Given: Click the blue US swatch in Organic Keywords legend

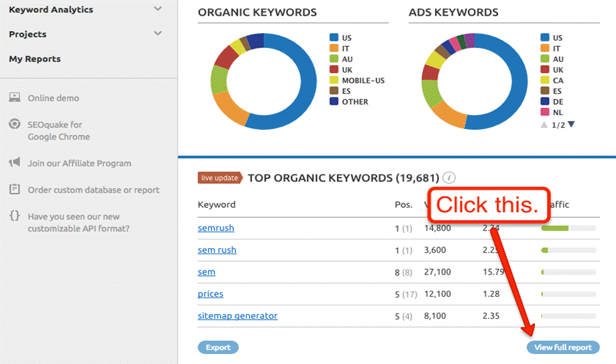Looking at the screenshot, I should [x=334, y=38].
